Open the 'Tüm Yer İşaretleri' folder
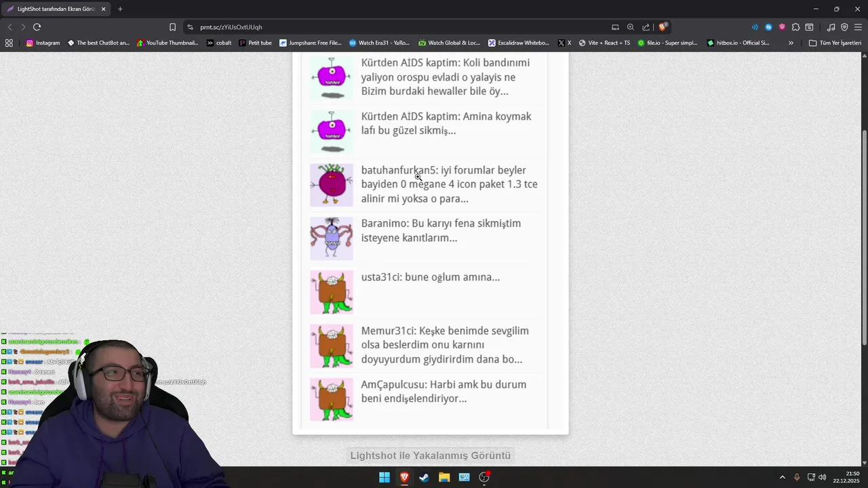The image size is (868, 488). (x=835, y=43)
